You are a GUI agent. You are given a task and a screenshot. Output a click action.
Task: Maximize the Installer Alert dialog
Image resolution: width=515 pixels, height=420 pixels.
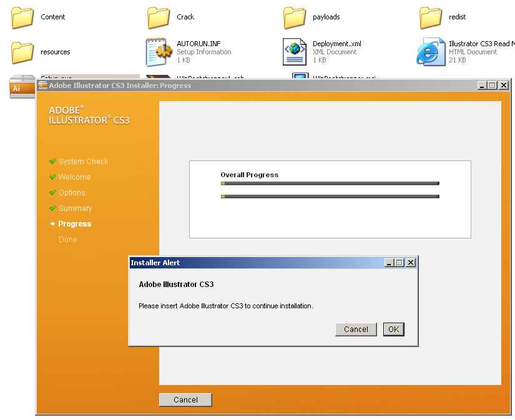pos(400,263)
